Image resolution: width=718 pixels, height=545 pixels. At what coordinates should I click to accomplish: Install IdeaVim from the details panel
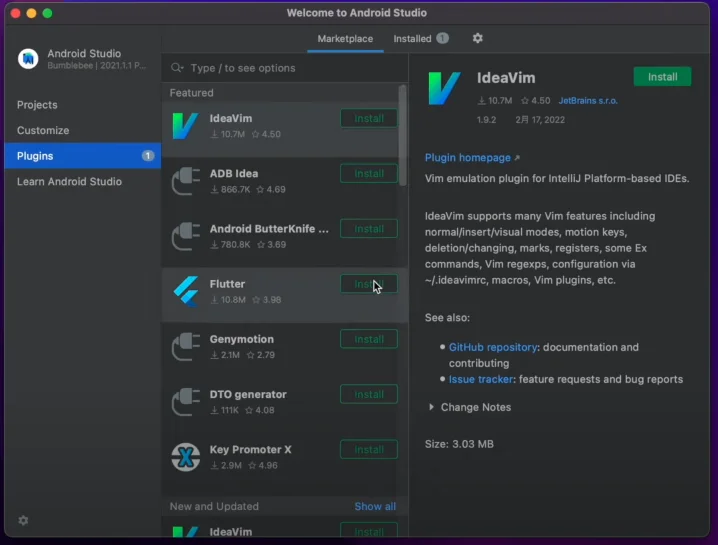pyautogui.click(x=662, y=77)
